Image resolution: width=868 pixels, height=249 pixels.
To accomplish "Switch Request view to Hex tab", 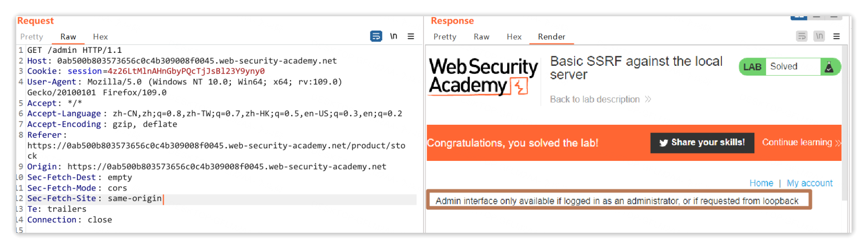I will (x=100, y=37).
